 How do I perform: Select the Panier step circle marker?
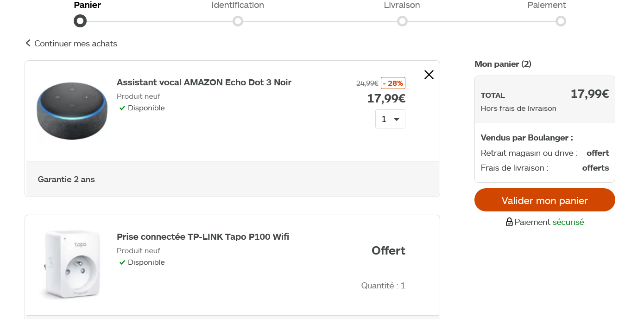(x=80, y=21)
